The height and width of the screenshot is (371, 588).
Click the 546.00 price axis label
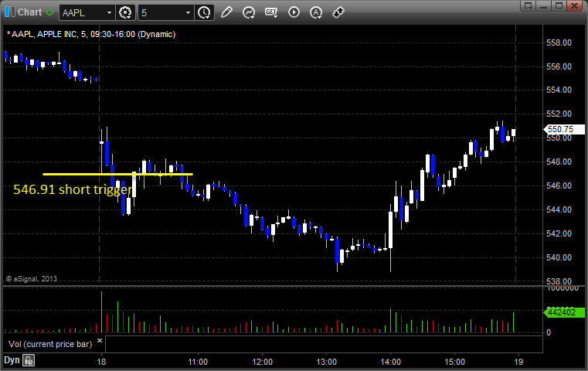[559, 185]
